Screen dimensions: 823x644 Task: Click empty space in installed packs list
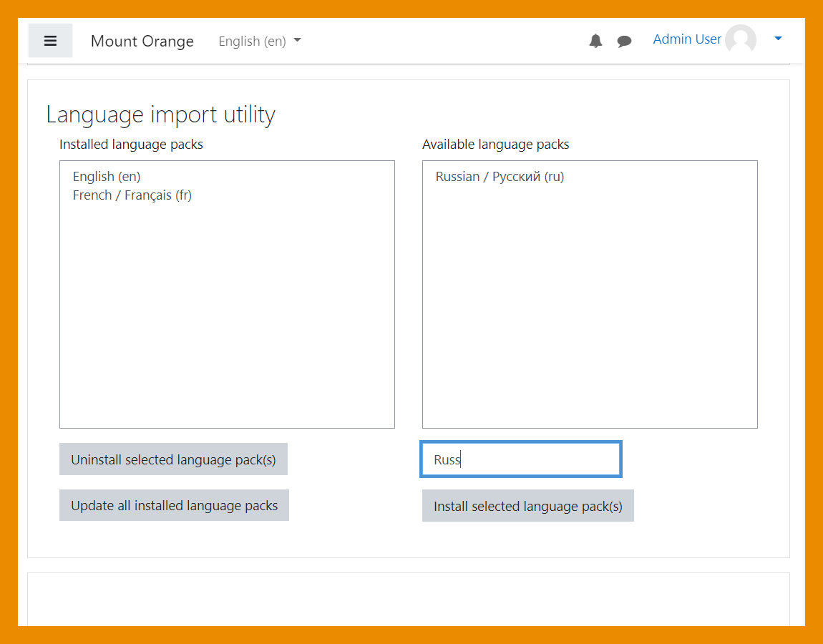click(x=226, y=322)
